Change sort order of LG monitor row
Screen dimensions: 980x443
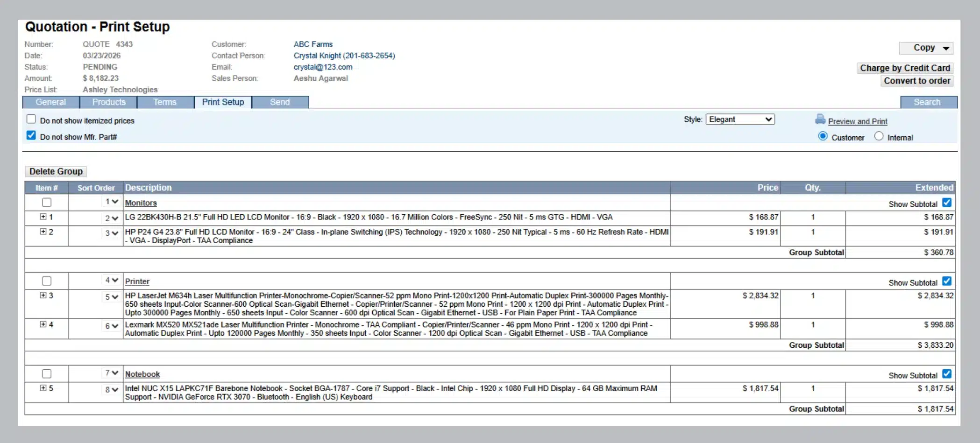coord(111,218)
